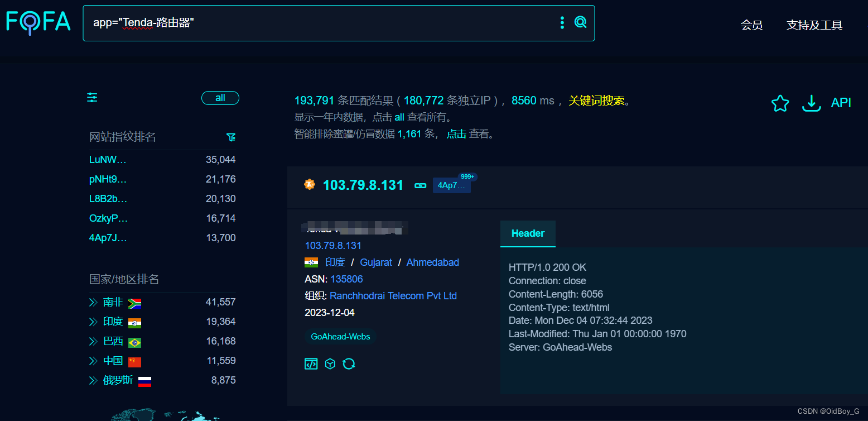
Task: Click 点击 to view excluded honeypots
Action: tap(456, 134)
